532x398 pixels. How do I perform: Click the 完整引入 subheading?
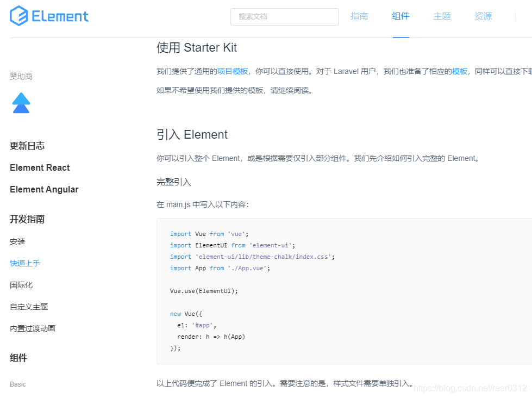[174, 182]
